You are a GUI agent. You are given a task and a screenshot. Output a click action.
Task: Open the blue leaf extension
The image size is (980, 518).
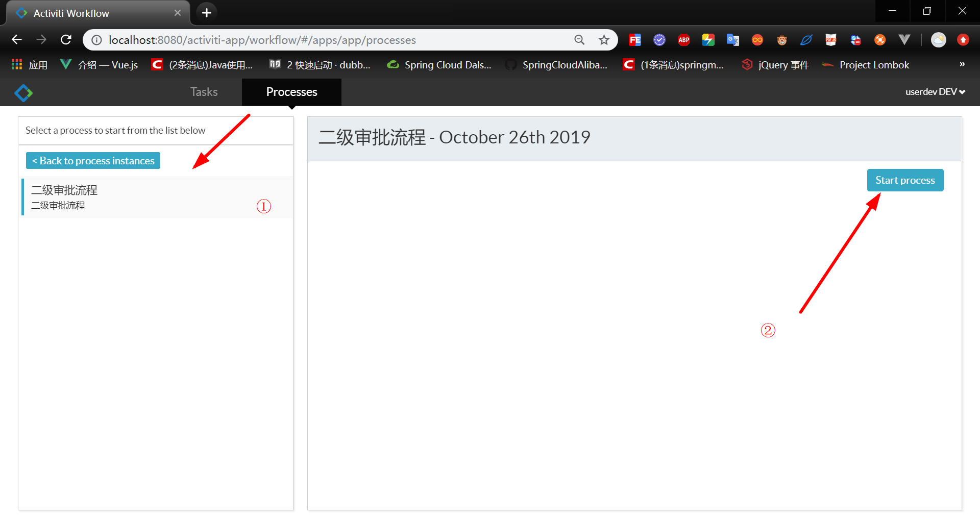point(806,40)
